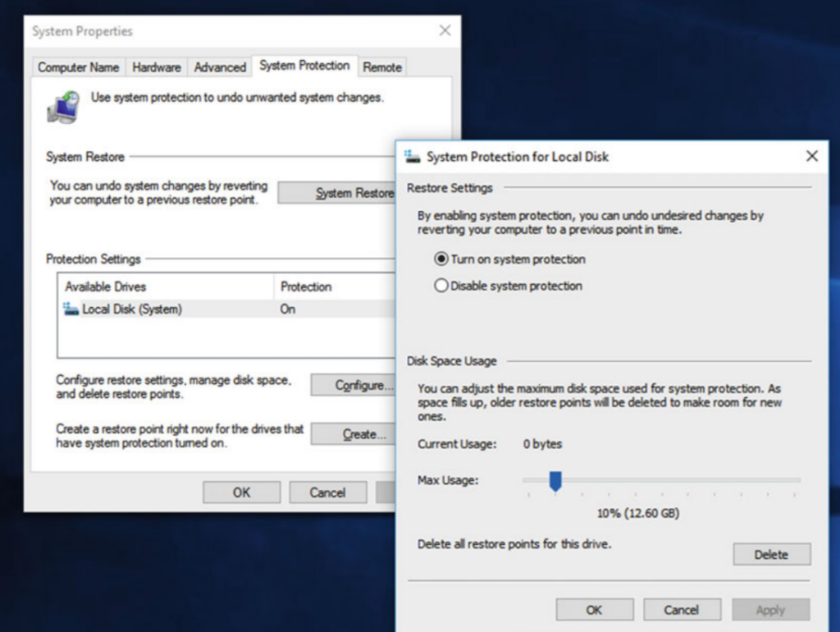Close the System Properties window

click(445, 31)
